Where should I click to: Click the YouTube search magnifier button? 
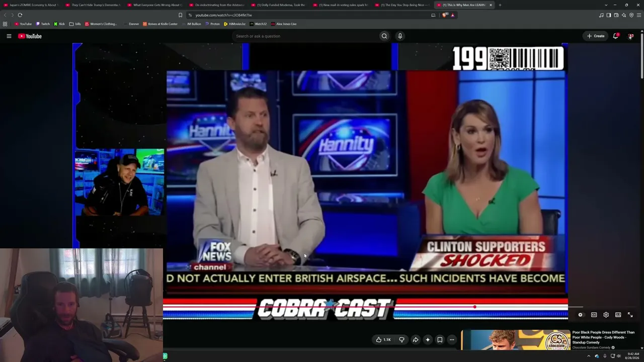tap(384, 36)
